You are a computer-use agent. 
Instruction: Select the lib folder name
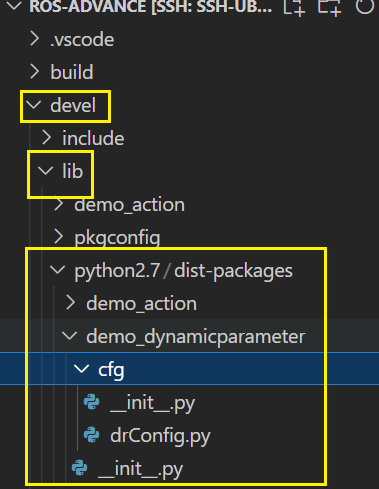[73, 171]
